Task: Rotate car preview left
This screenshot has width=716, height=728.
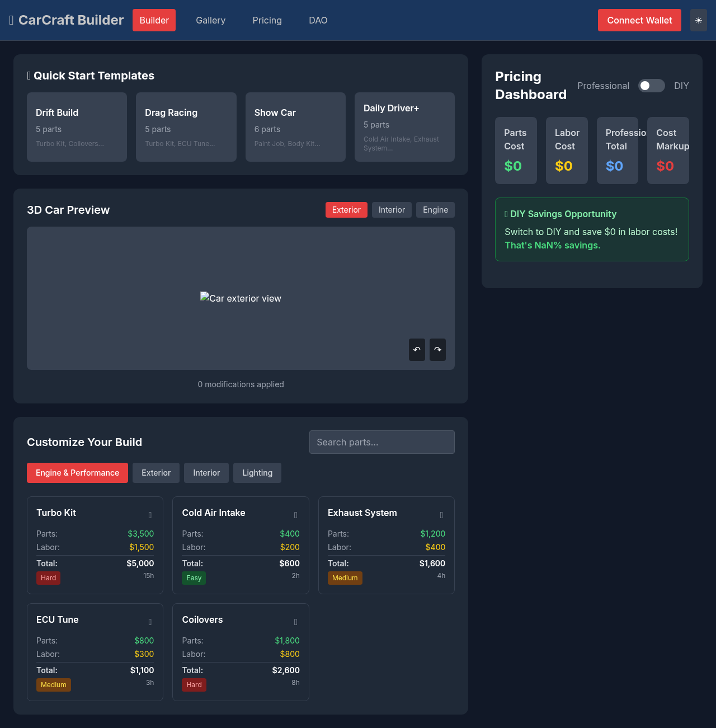Action: (417, 350)
